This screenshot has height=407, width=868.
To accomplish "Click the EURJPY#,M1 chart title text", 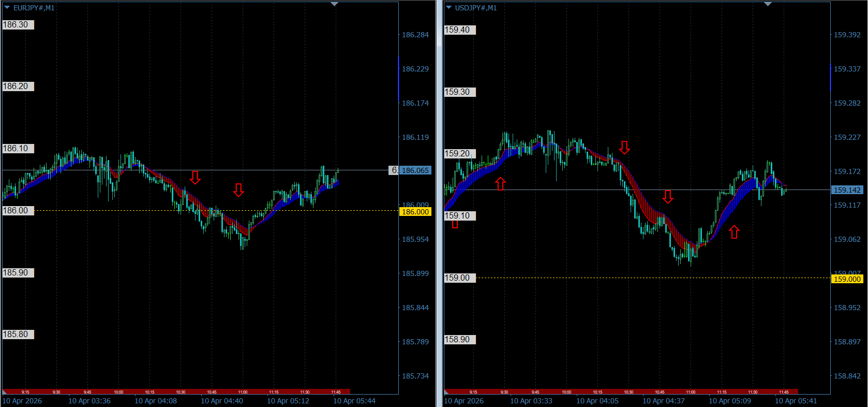I will 34,8.
